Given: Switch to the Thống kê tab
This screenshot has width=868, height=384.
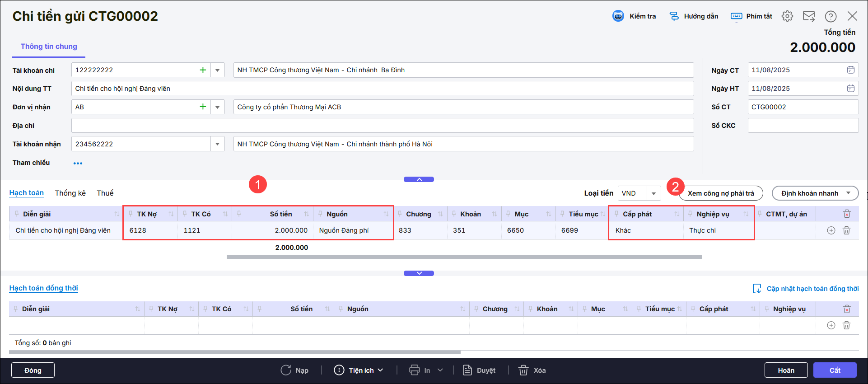Looking at the screenshot, I should pyautogui.click(x=70, y=193).
